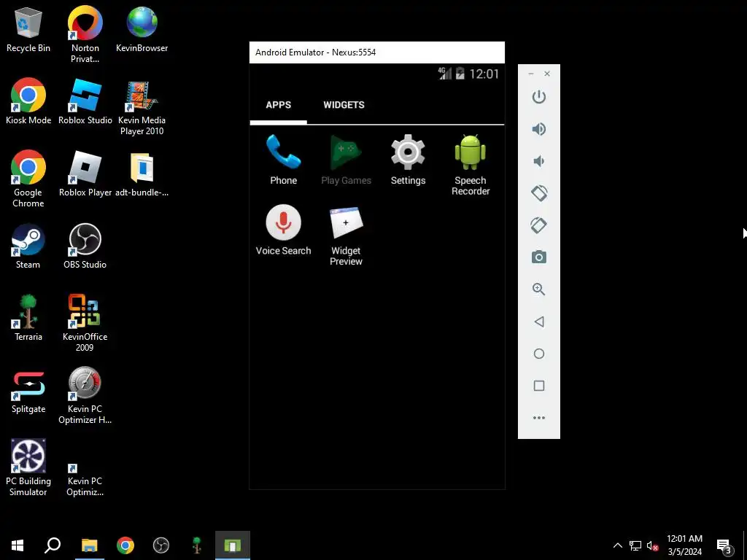Click the emulator status bar clock 12:01
747x560 pixels.
pyautogui.click(x=484, y=74)
